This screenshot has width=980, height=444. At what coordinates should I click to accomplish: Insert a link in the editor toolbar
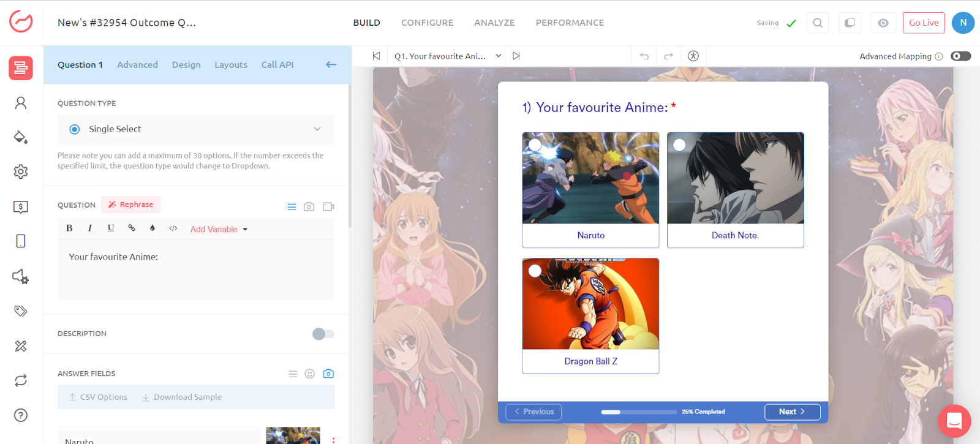[x=132, y=228]
